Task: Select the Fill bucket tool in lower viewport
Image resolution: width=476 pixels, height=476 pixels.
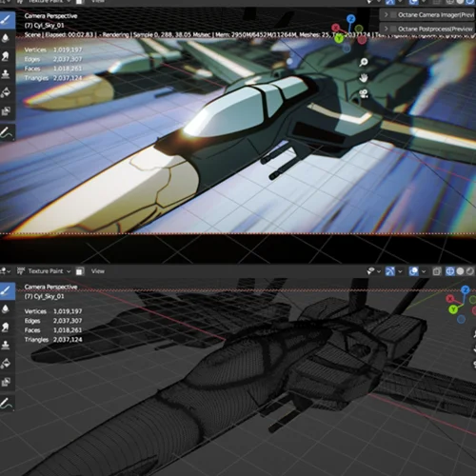Action: click(6, 364)
